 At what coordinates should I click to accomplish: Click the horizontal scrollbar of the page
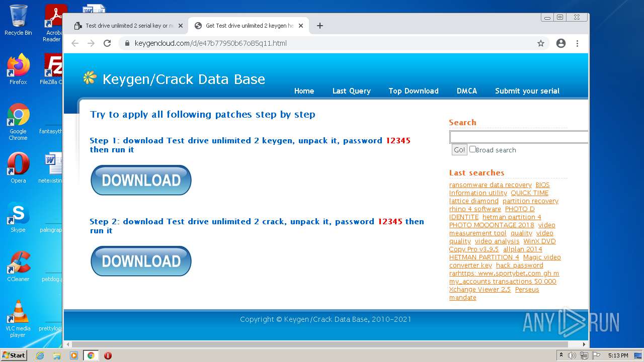(320, 344)
